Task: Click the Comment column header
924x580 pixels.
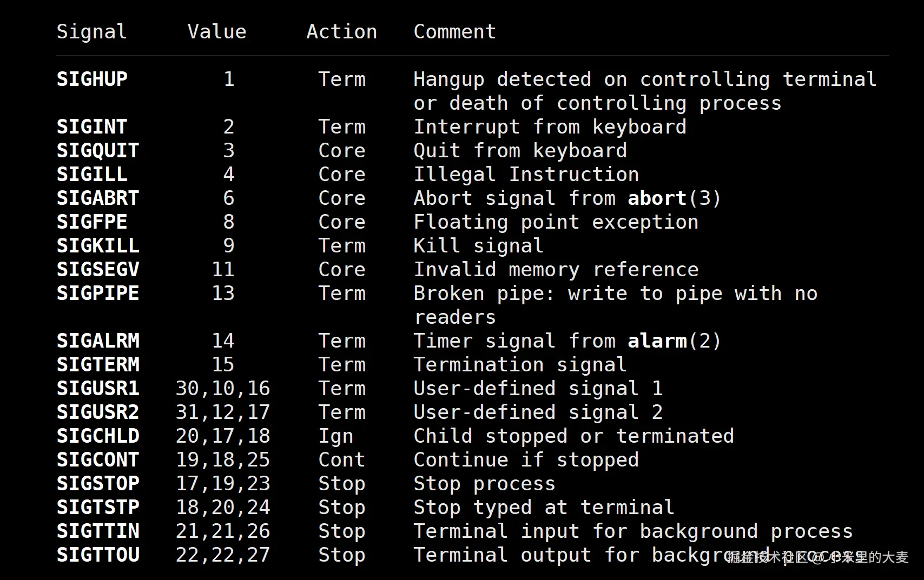Action: pyautogui.click(x=455, y=32)
